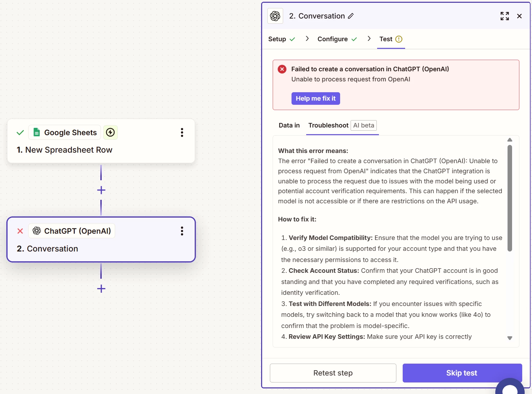Select the 2. Conversation step card
This screenshot has height=394, width=532.
[x=101, y=240]
